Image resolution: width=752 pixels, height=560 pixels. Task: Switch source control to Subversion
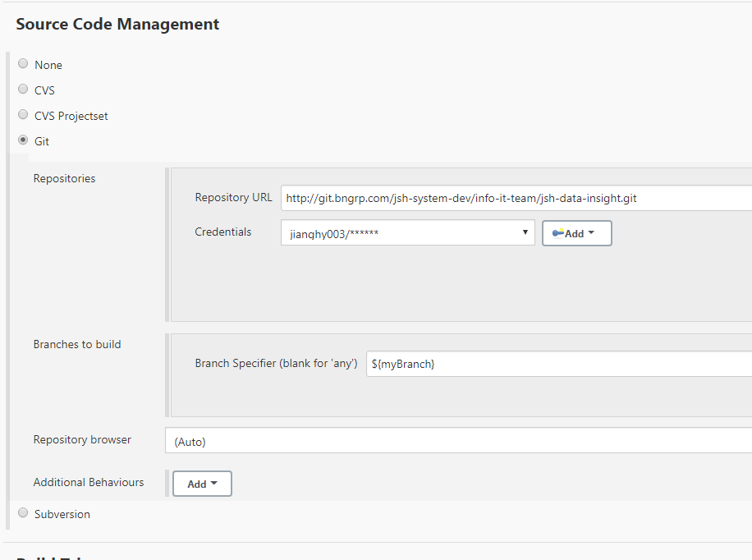pos(23,513)
